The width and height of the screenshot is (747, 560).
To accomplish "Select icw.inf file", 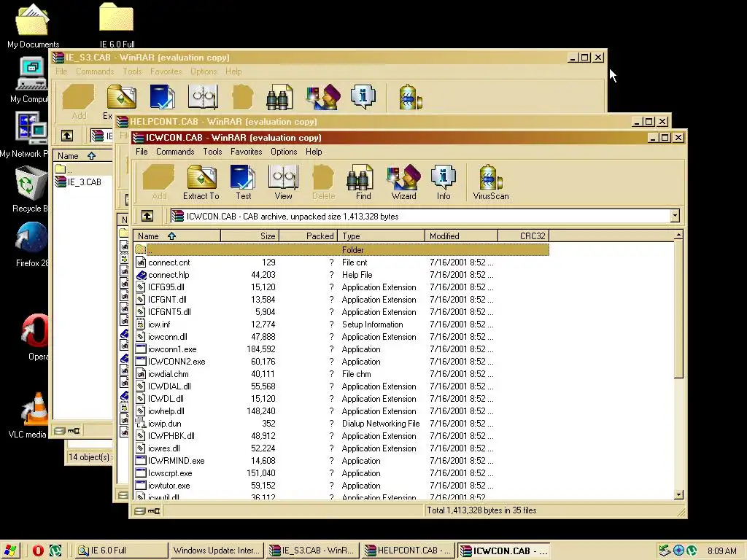I will (x=341, y=324).
